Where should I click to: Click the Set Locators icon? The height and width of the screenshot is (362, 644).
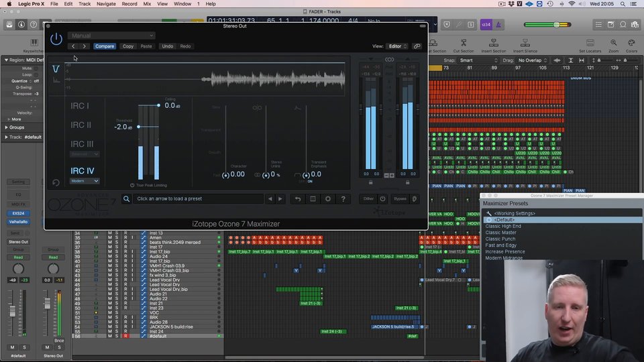coord(590,45)
